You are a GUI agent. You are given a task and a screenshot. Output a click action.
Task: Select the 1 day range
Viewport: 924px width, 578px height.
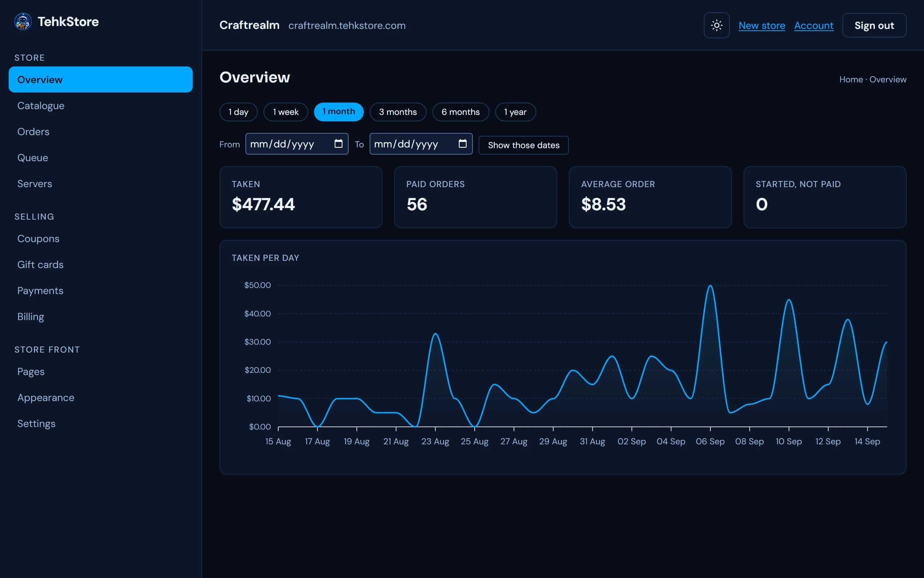[x=238, y=112]
